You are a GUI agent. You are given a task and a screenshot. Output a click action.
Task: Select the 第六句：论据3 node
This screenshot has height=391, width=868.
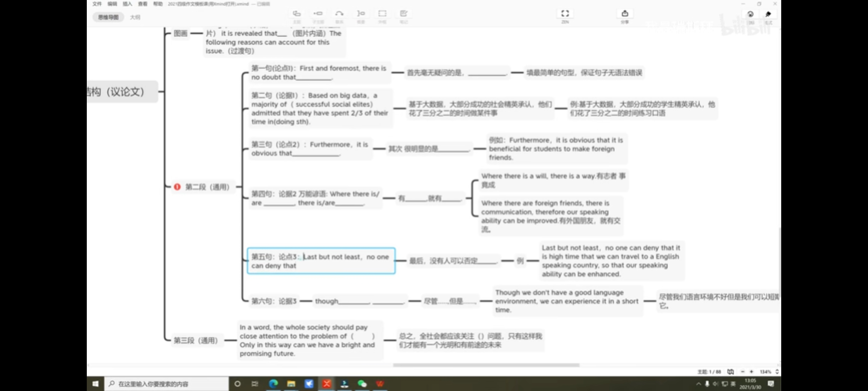(x=274, y=301)
